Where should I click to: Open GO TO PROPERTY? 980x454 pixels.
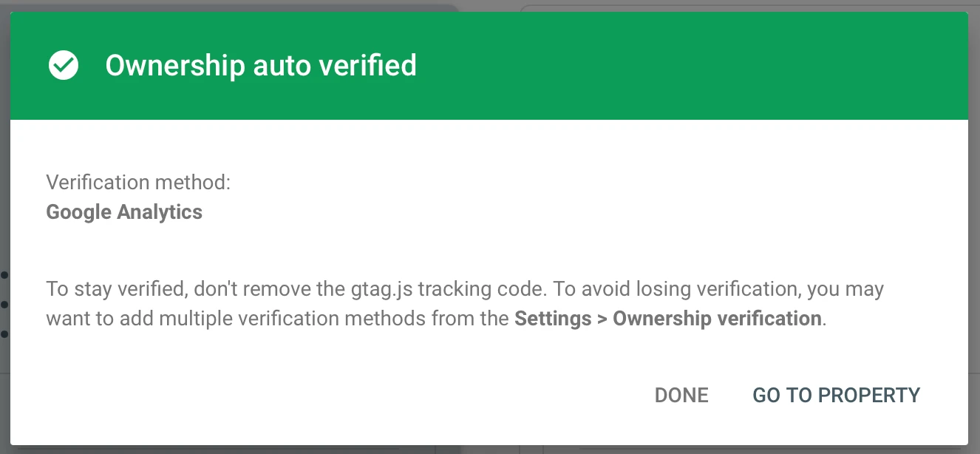point(836,395)
